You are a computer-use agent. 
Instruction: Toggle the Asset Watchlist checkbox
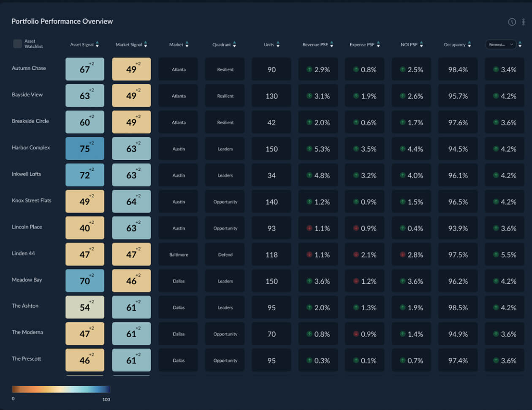(18, 44)
